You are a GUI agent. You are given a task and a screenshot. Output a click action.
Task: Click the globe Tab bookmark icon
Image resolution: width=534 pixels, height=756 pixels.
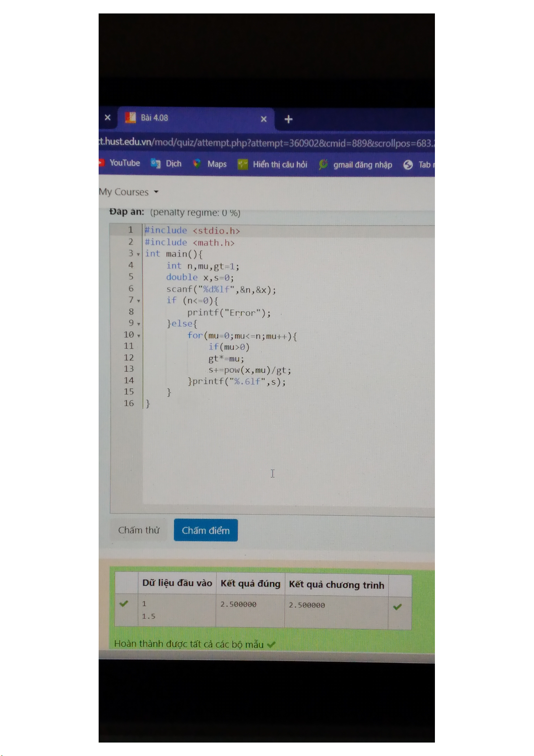point(408,165)
